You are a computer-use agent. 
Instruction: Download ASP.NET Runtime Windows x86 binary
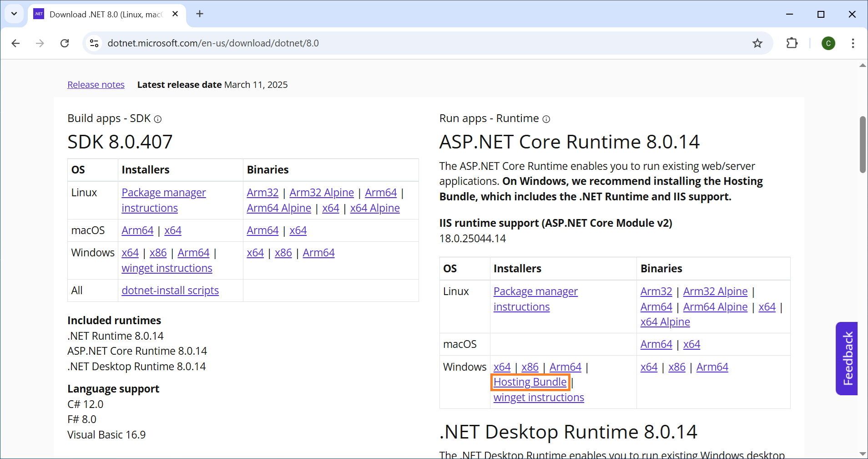(x=677, y=367)
